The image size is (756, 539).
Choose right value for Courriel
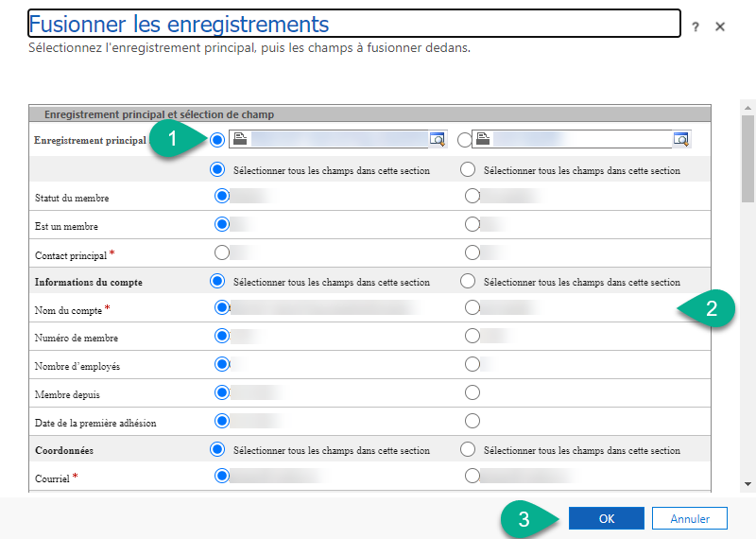click(x=472, y=476)
